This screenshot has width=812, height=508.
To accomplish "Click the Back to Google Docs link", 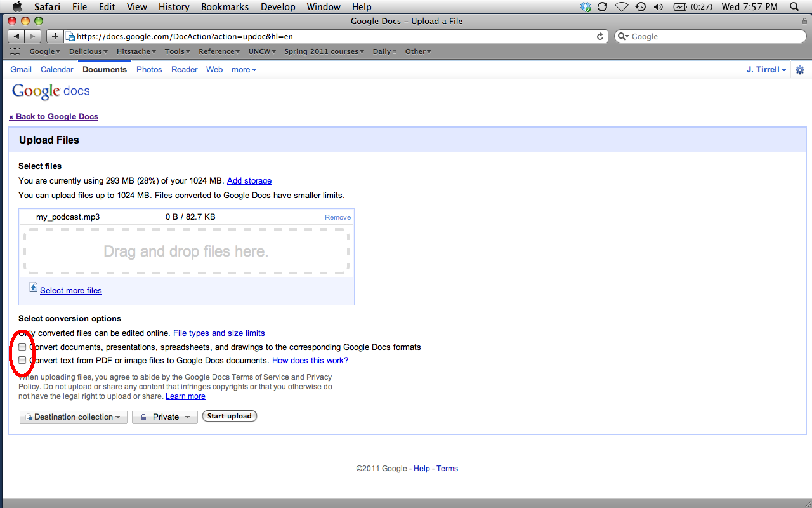I will 54,117.
